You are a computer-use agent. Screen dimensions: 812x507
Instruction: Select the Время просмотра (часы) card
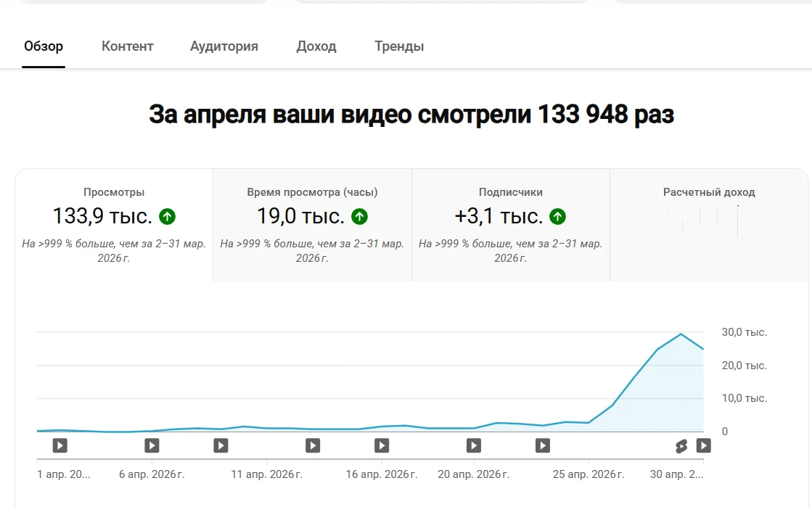pyautogui.click(x=312, y=226)
